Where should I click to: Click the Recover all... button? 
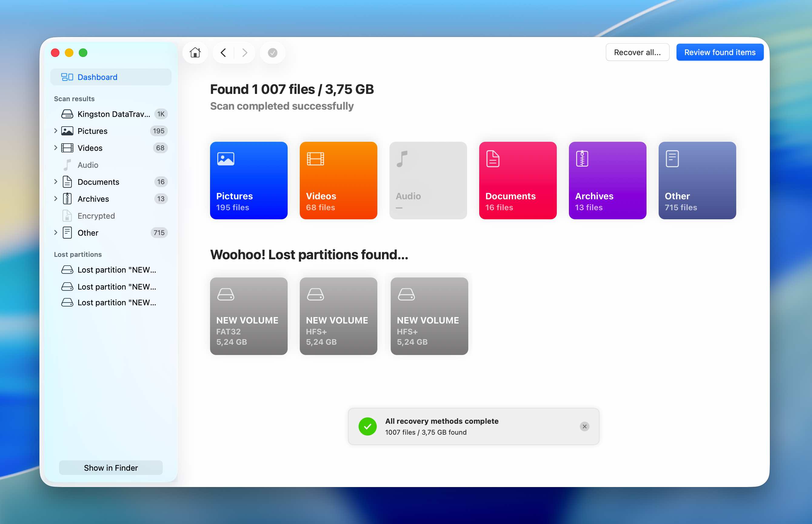click(637, 52)
